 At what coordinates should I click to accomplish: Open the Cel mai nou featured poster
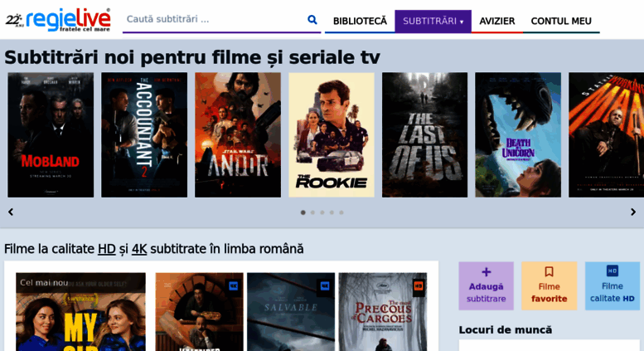click(x=80, y=311)
